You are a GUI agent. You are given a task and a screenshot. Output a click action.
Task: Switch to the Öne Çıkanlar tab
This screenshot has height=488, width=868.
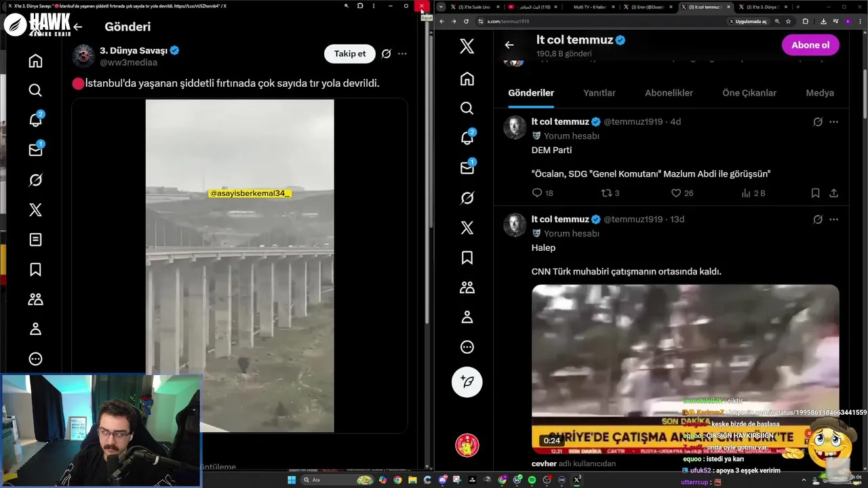pos(749,93)
